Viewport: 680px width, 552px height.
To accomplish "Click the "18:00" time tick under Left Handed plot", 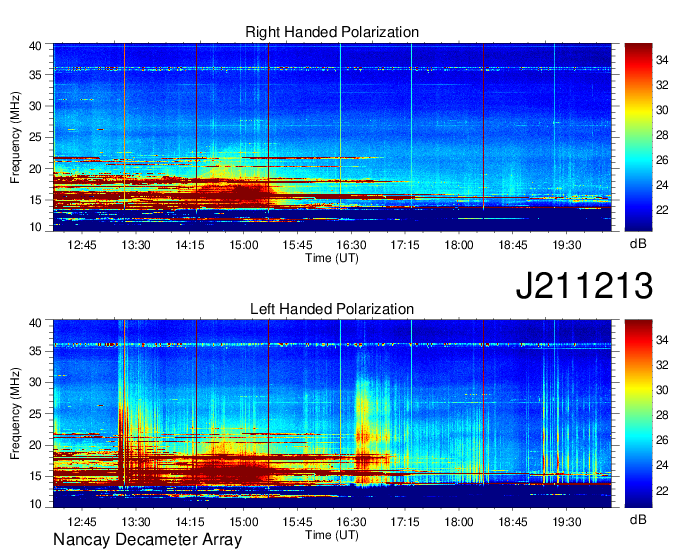I will (459, 522).
